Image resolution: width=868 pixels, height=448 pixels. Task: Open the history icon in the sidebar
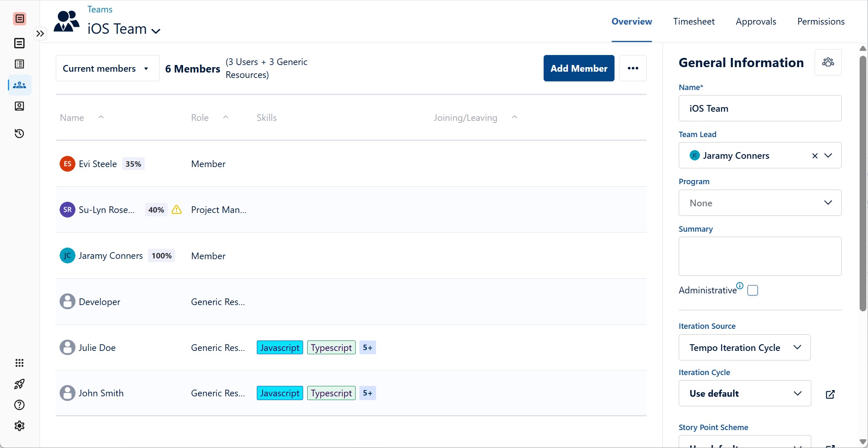(x=19, y=133)
